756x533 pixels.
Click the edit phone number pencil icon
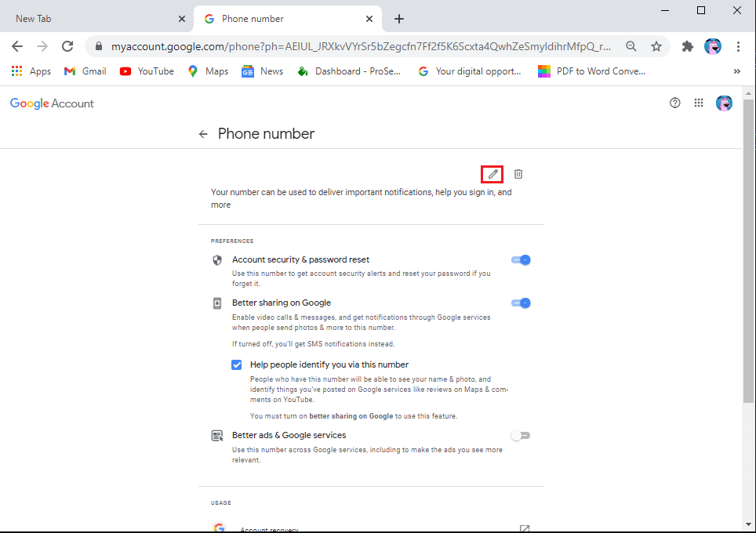[492, 173]
